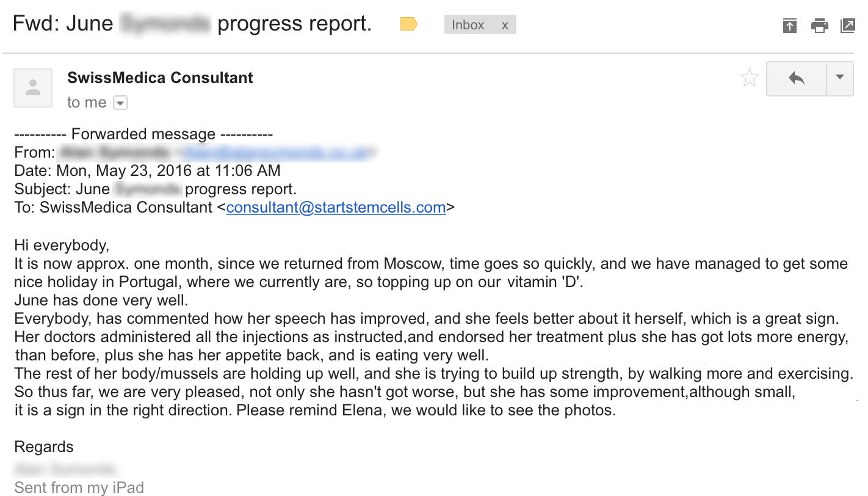
Task: Click the yellow importance marker icon
Action: point(408,24)
